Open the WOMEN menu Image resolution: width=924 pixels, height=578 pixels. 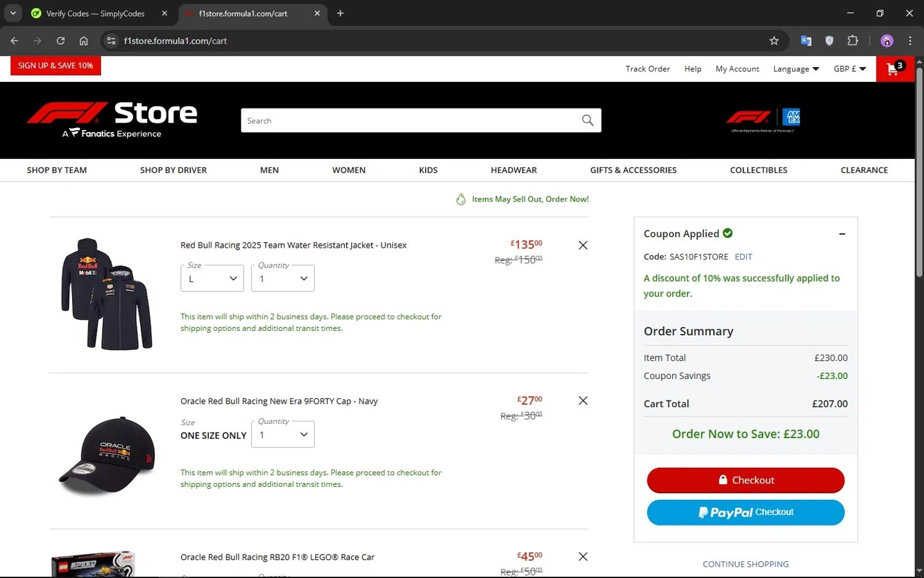click(349, 170)
